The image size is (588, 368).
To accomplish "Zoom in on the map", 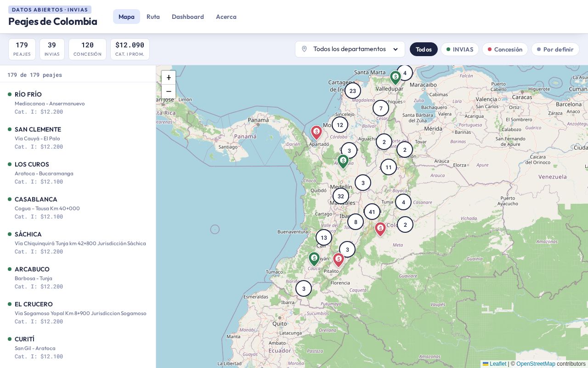I will point(169,78).
